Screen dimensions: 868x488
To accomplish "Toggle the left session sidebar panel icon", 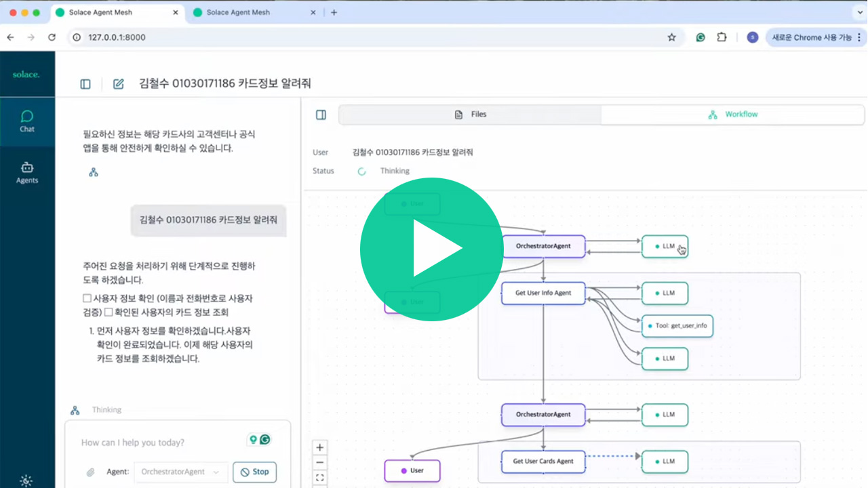I will coord(85,84).
